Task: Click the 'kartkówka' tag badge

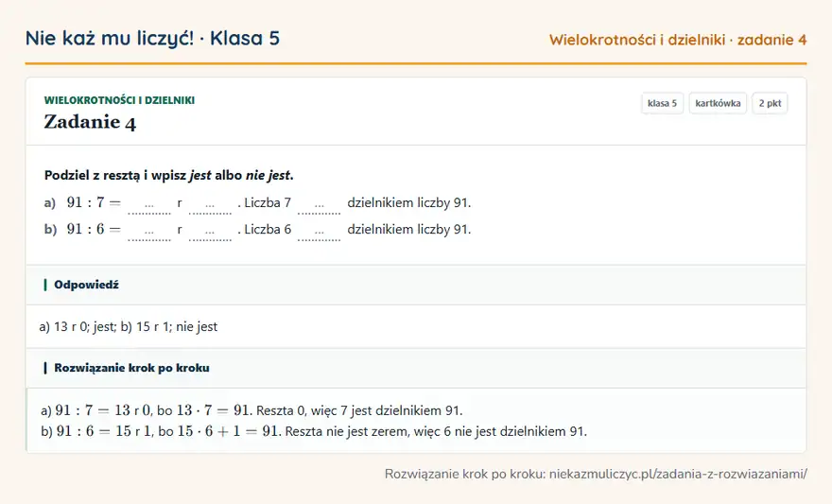Action: tap(718, 103)
